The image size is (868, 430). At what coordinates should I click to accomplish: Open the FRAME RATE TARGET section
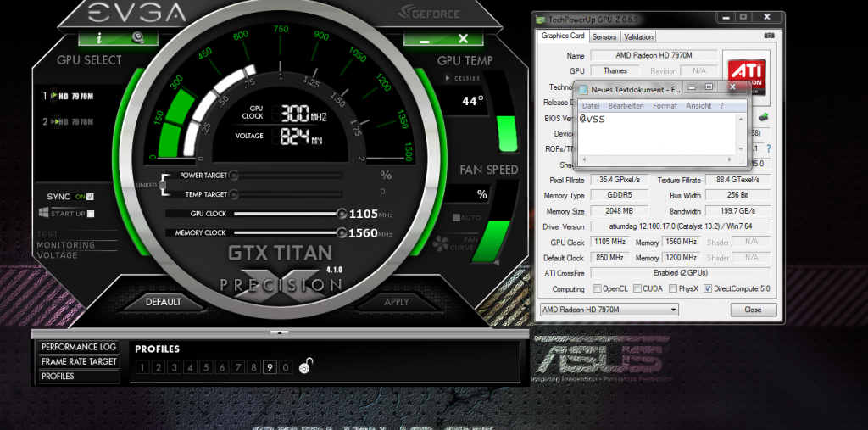point(79,361)
